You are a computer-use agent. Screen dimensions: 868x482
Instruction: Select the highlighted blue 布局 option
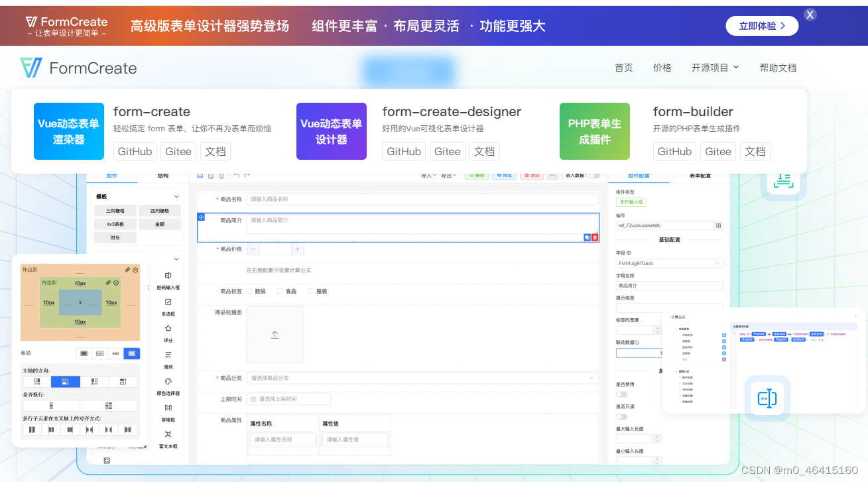(132, 353)
